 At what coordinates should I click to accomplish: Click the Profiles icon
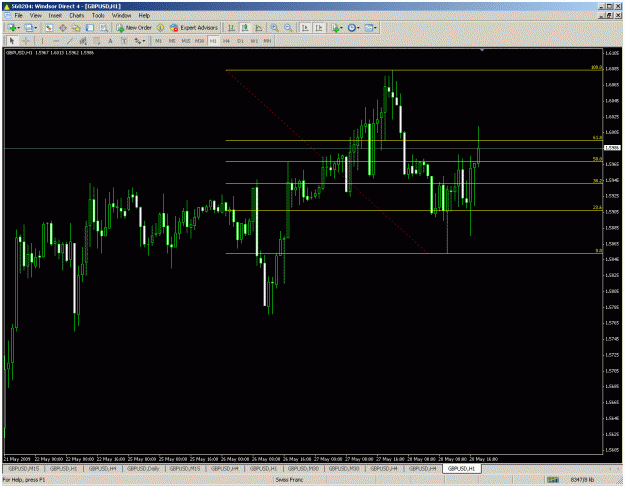tap(28, 28)
